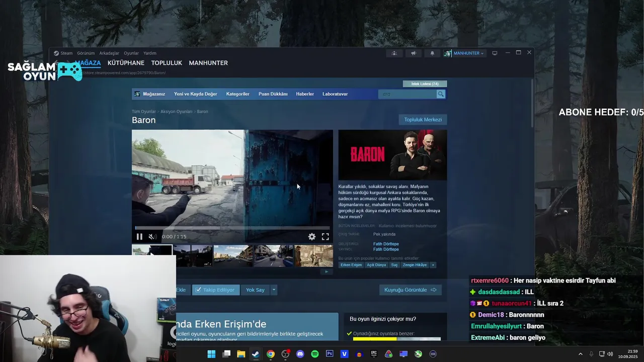
Task: Click the Açık Dünya tag
Action: point(376,265)
